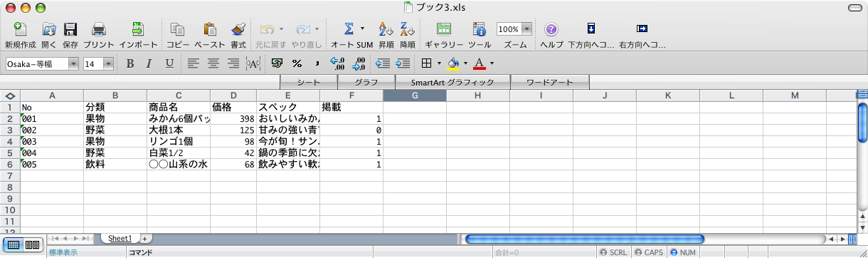Toggle bold formatting
Viewport: 868px width, 258px height.
(129, 64)
